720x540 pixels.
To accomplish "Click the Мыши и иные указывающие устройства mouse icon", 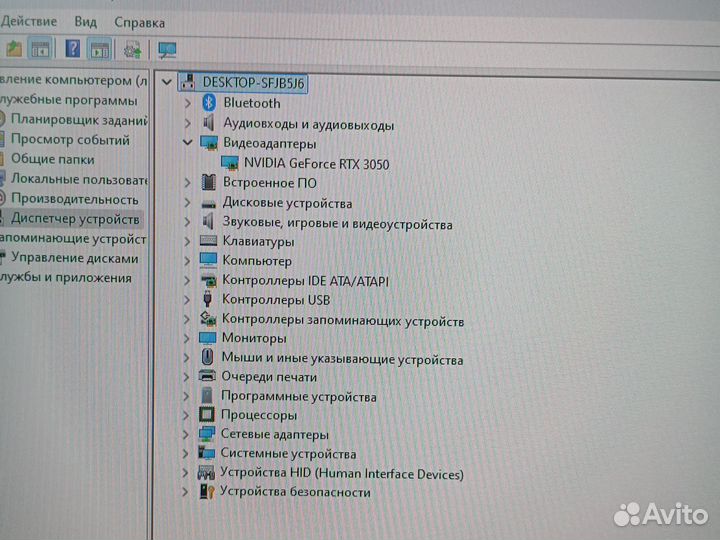I will [x=207, y=357].
